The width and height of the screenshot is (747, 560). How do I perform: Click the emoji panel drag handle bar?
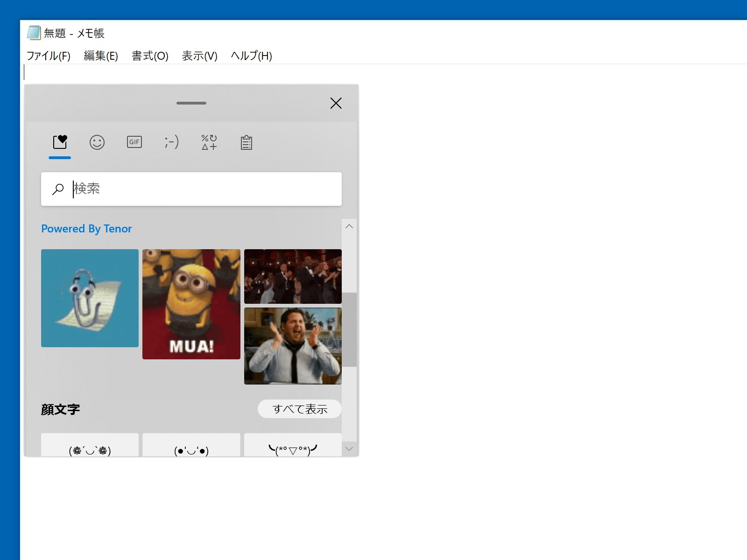point(191,103)
